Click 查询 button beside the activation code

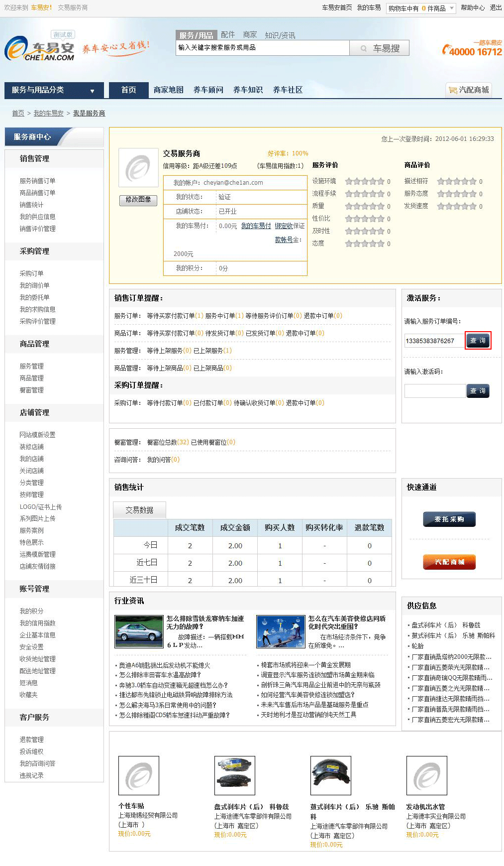coord(478,391)
